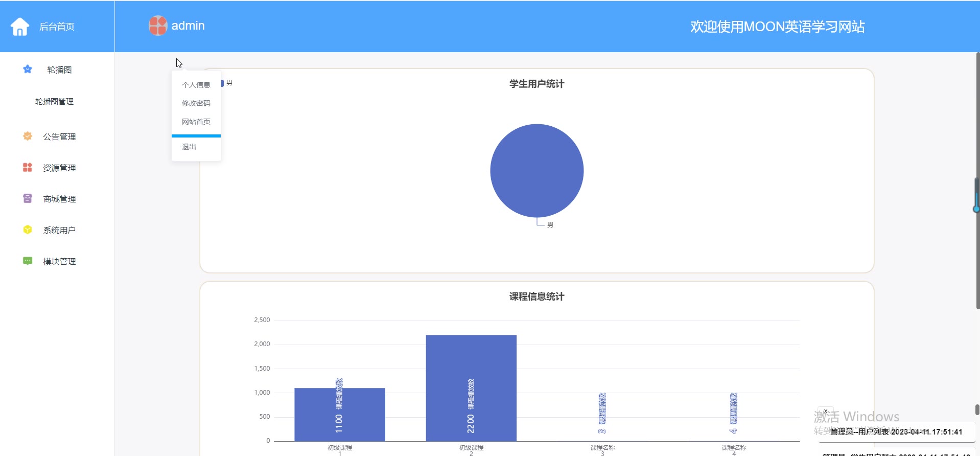Click the 男 legend entry of the pie chart
Viewport: 980px width, 456px height.
pos(226,83)
